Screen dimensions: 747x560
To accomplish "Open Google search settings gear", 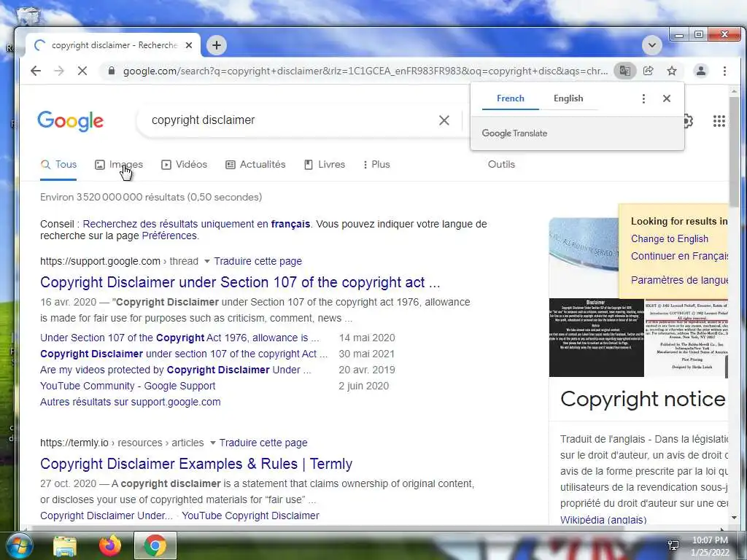I will tap(688, 121).
